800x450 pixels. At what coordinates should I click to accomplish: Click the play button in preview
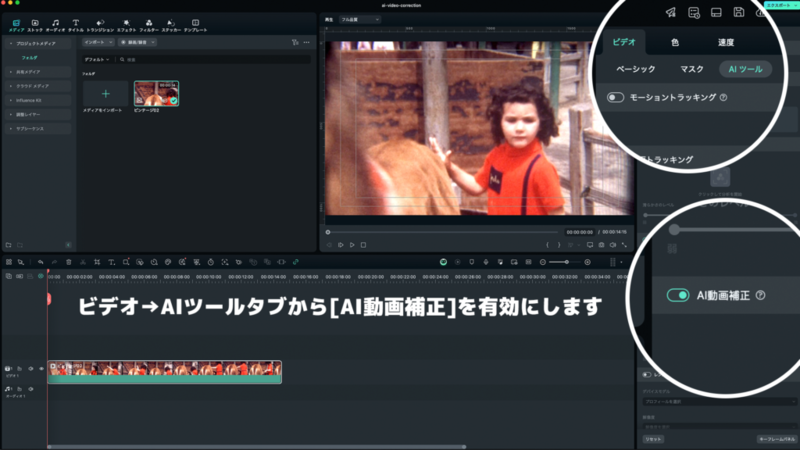(352, 245)
